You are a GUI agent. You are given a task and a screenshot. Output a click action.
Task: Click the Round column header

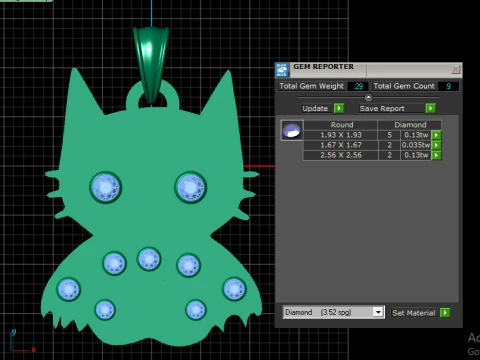[342, 125]
